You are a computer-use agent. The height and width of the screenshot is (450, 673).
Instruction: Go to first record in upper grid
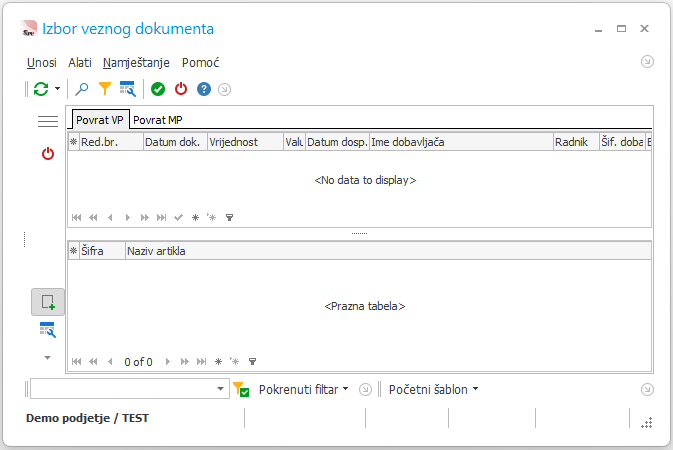tap(76, 217)
